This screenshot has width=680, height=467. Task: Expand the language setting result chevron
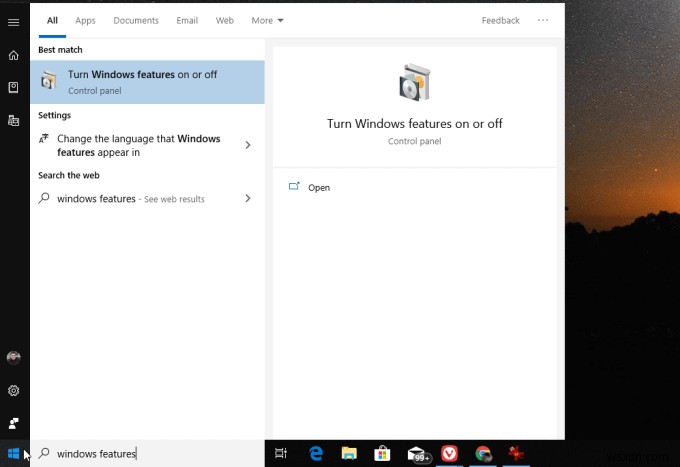(248, 145)
